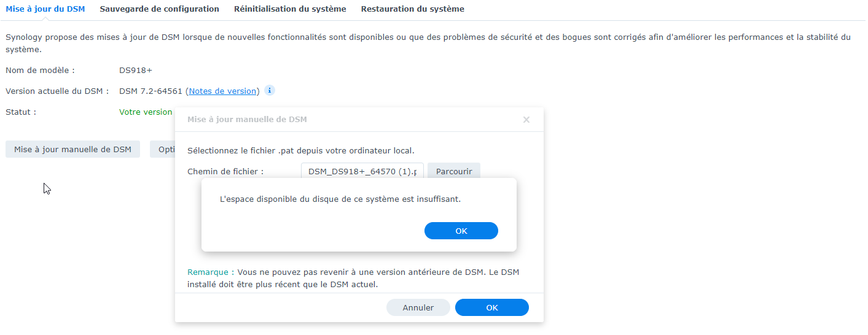The height and width of the screenshot is (335, 868).
Task: Confirm the manual update dialog with its OK button
Action: (491, 307)
